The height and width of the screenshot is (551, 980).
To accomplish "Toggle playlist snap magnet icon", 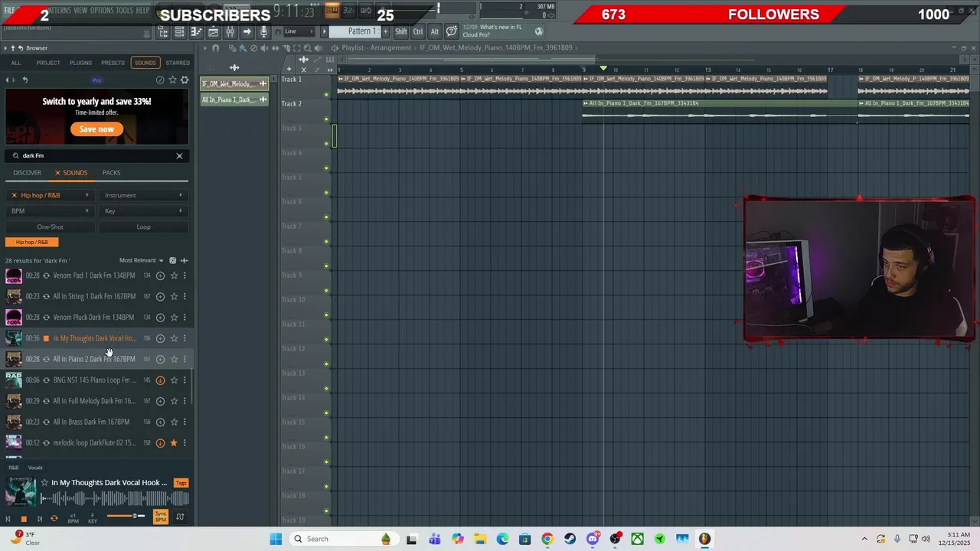I will [x=215, y=47].
